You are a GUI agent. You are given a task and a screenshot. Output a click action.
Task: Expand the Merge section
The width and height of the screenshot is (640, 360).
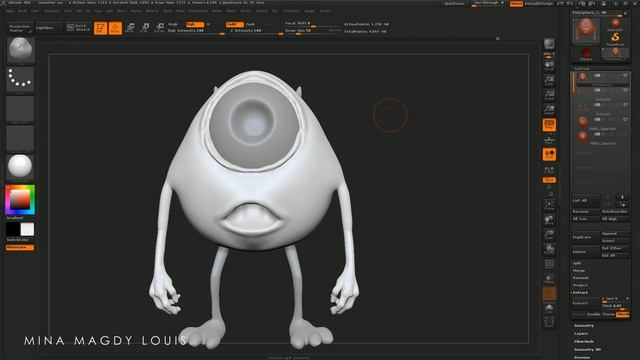click(579, 271)
